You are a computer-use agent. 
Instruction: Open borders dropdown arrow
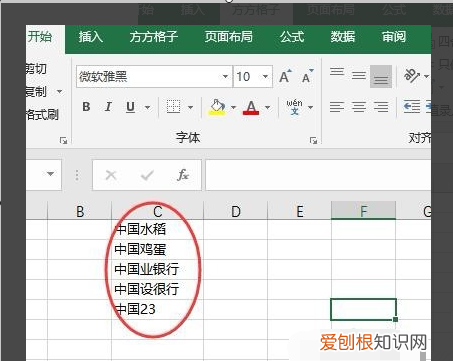[190, 107]
